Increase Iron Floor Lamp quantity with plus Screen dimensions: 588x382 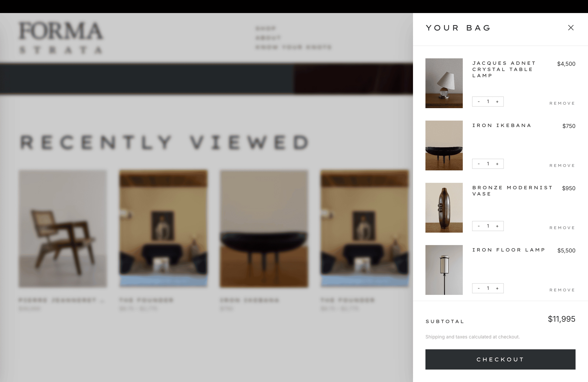[497, 288]
